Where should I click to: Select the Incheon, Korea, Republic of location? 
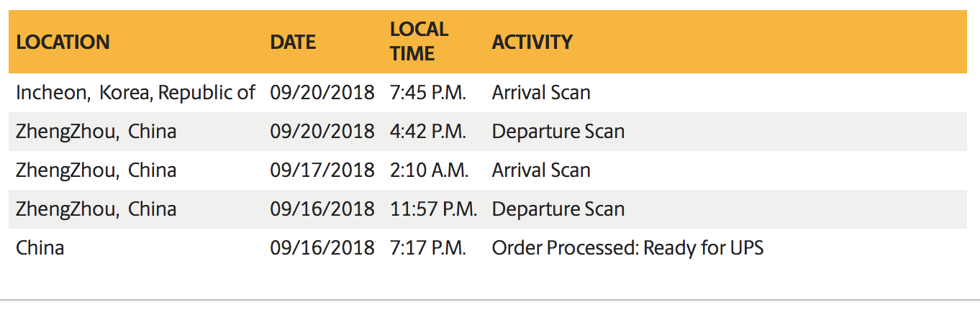click(135, 93)
